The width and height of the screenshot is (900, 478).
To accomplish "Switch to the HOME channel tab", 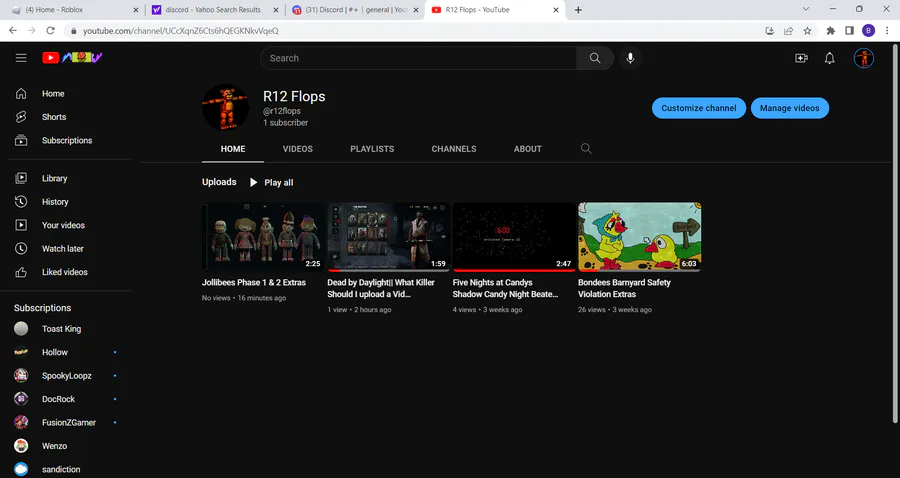I will [233, 149].
